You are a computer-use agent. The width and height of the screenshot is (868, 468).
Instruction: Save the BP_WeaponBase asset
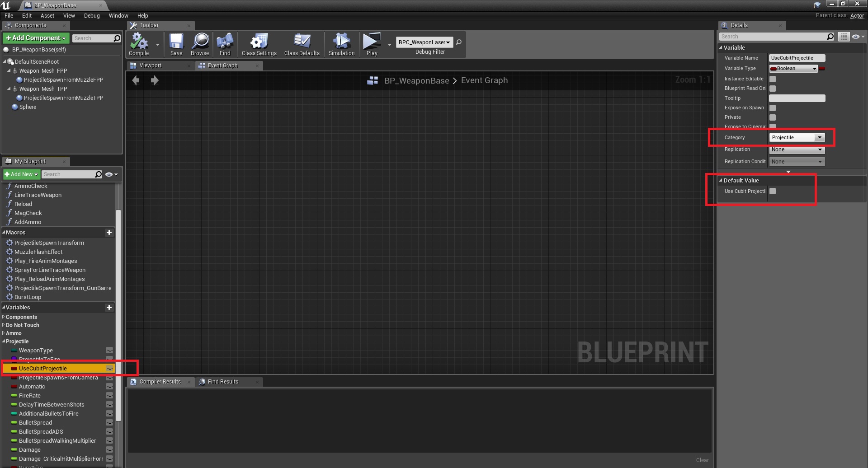pyautogui.click(x=176, y=43)
